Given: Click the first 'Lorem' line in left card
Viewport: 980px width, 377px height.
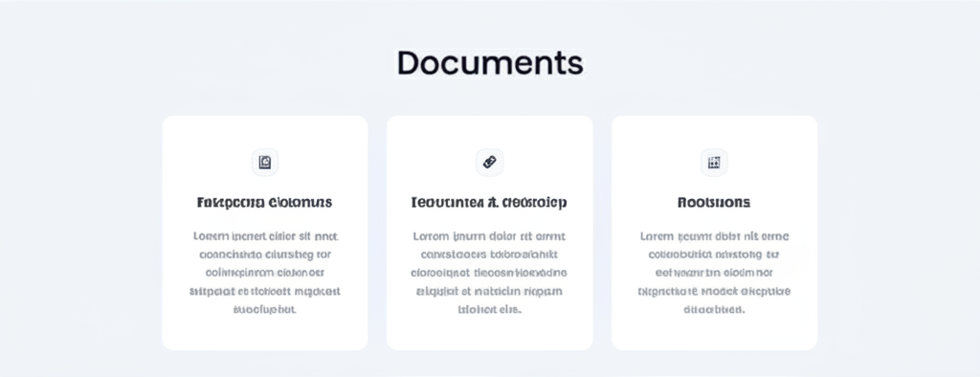Looking at the screenshot, I should coord(265,236).
